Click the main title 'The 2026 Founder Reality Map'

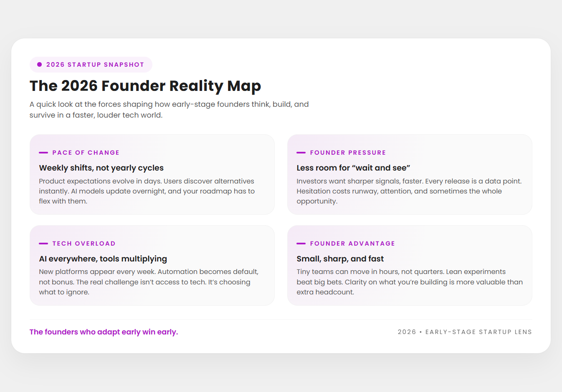[145, 86]
